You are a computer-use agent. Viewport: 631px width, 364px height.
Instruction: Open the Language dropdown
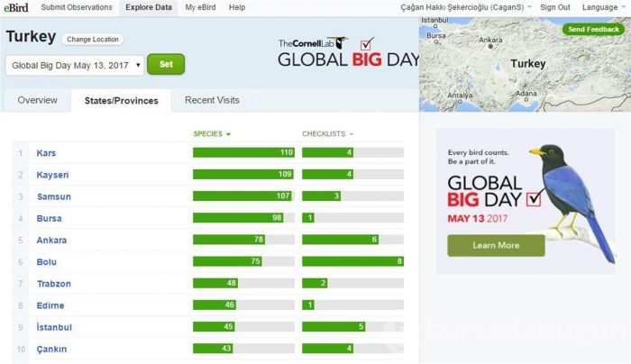coord(603,7)
